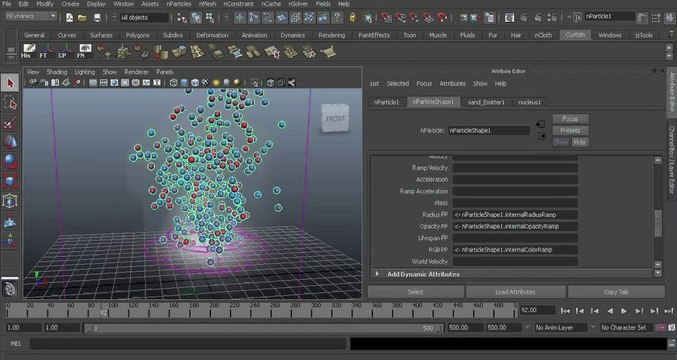Viewport: 677px width, 360px height.
Task: Switch to the nCloth shelf tab
Action: (543, 35)
